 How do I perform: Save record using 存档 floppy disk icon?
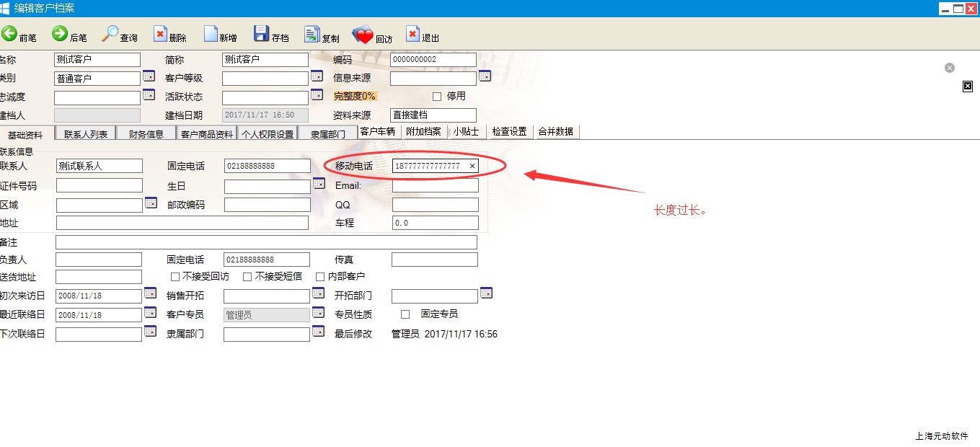pos(261,35)
